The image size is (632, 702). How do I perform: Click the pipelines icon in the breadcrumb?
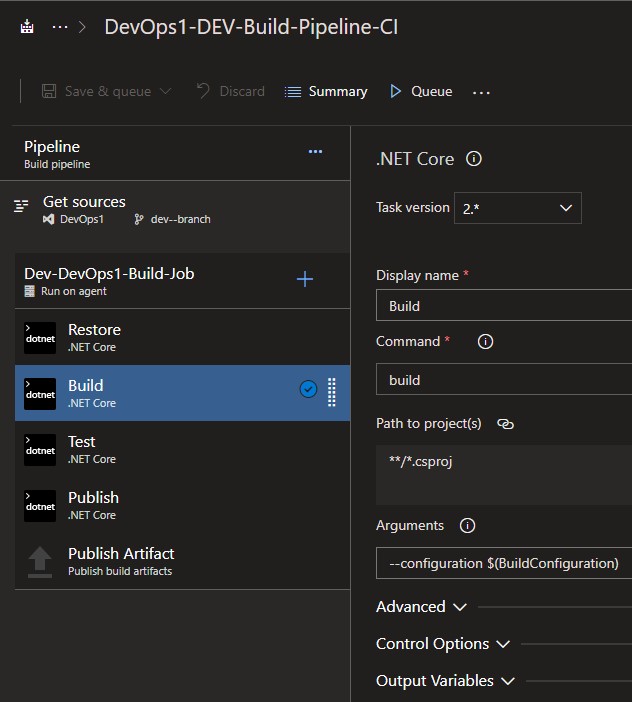[x=27, y=27]
